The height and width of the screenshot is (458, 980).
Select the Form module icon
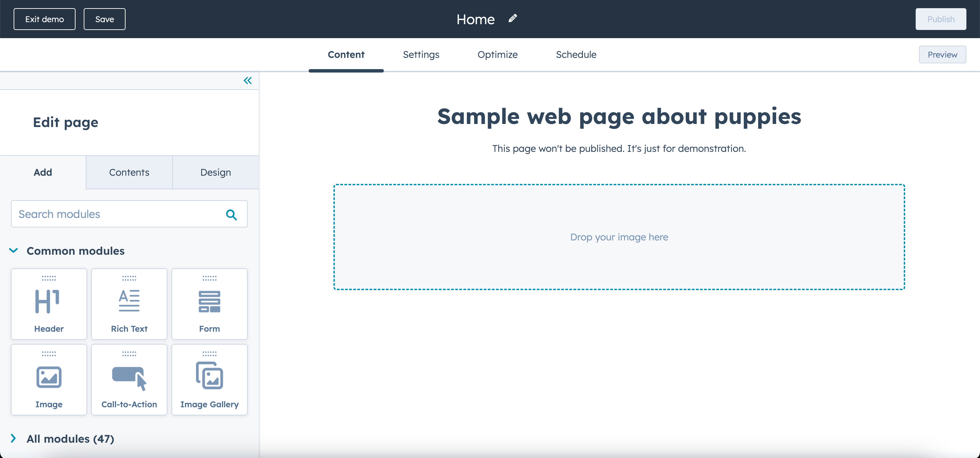209,301
